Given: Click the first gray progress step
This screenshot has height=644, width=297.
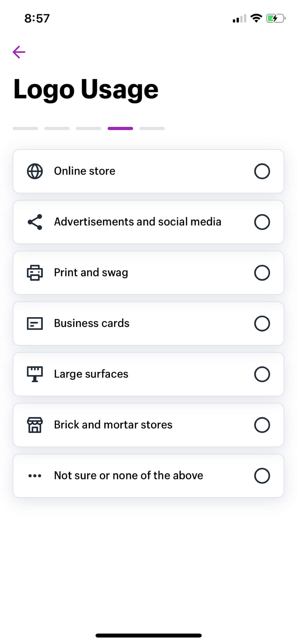Looking at the screenshot, I should tap(25, 129).
